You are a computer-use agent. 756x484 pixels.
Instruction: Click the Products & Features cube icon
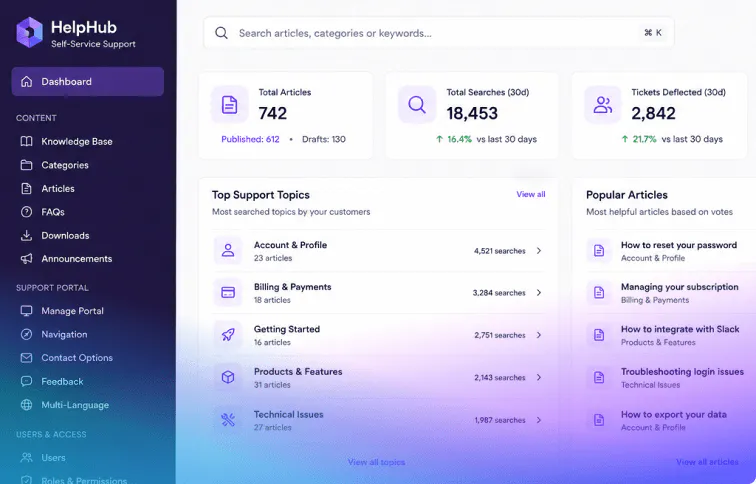coord(228,377)
